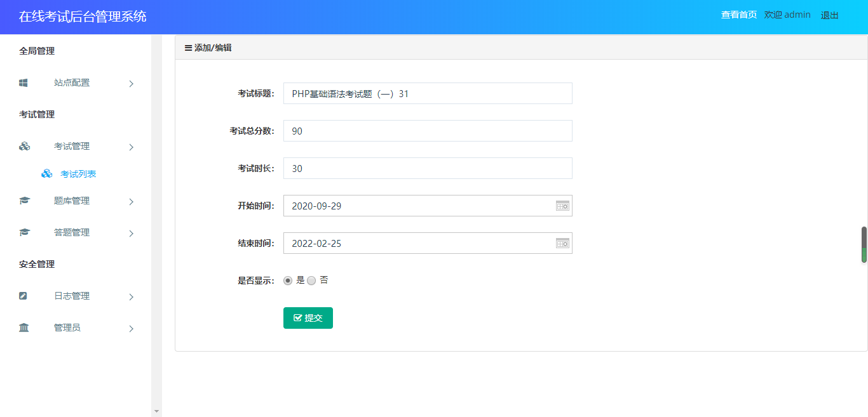Viewport: 868px width, 417px height.
Task: Open the 日志管理 menu item
Action: pos(72,296)
